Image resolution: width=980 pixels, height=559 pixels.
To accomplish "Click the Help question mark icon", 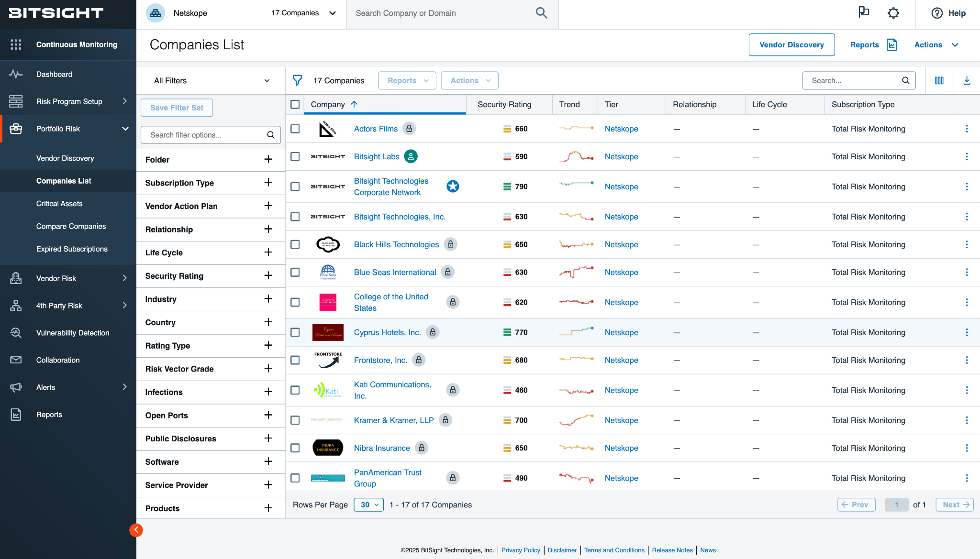I will click(x=937, y=13).
